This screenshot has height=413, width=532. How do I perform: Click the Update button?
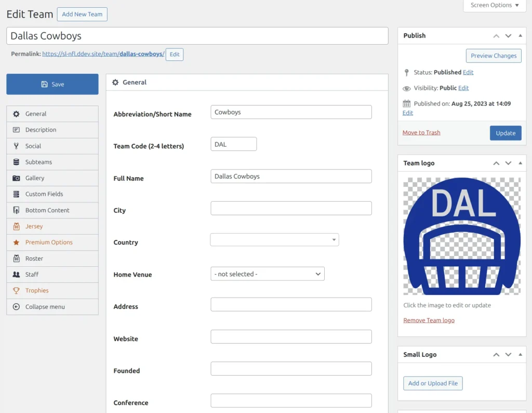[x=506, y=133]
